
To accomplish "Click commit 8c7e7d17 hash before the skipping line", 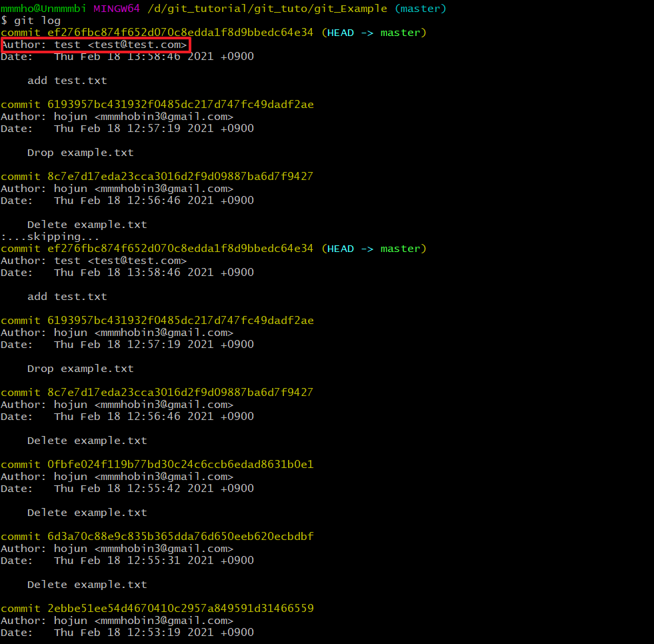I will [x=180, y=177].
